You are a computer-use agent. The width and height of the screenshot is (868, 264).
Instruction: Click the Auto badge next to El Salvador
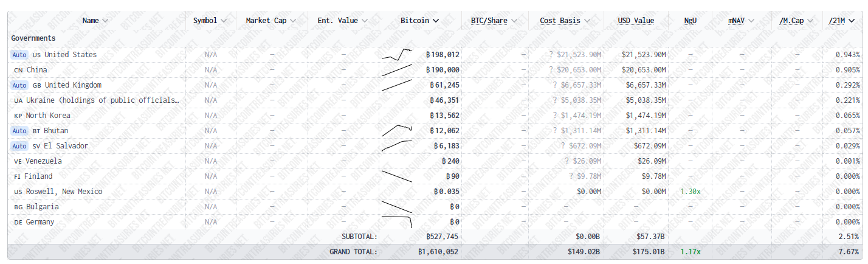pos(19,146)
